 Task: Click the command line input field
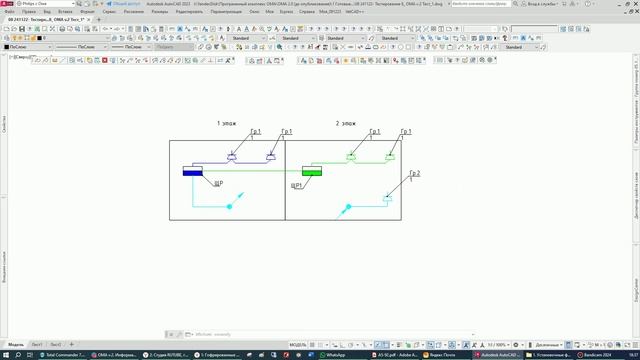click(333, 334)
